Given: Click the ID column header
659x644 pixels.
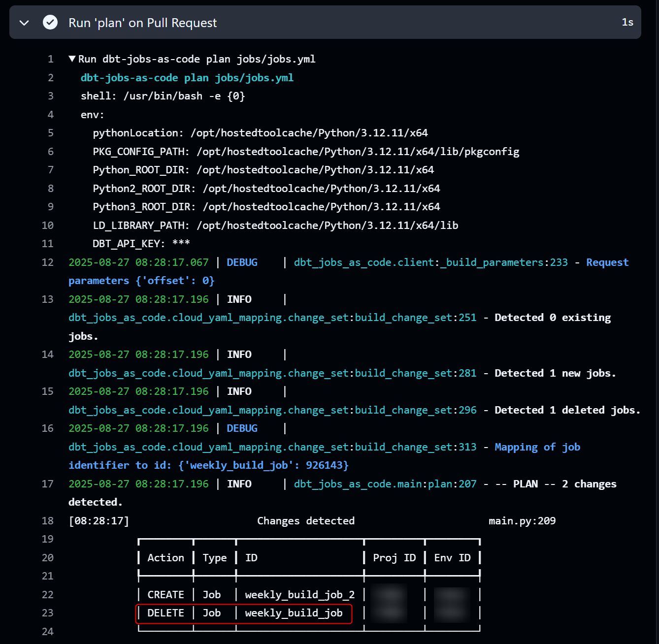Looking at the screenshot, I should (251, 558).
